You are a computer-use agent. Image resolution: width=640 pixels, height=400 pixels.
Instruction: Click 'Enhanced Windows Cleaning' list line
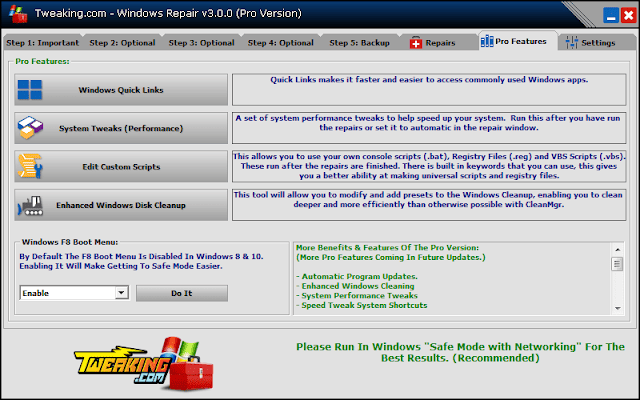coord(355,286)
